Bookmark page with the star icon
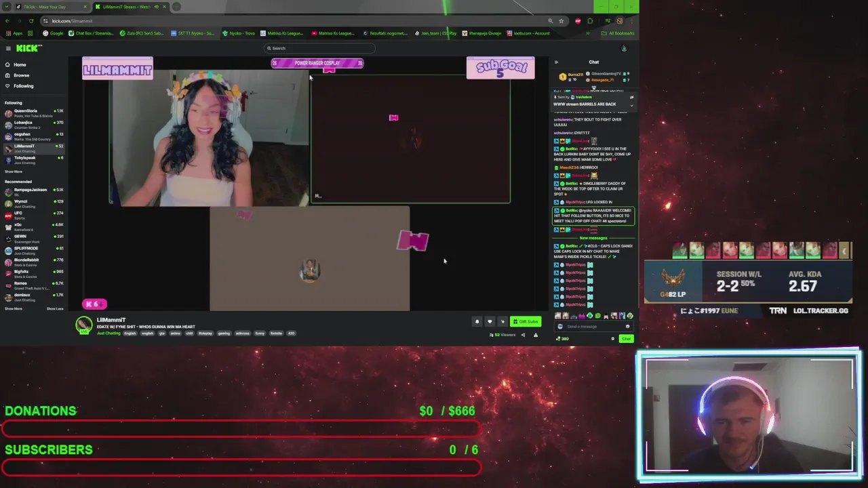 pos(561,21)
